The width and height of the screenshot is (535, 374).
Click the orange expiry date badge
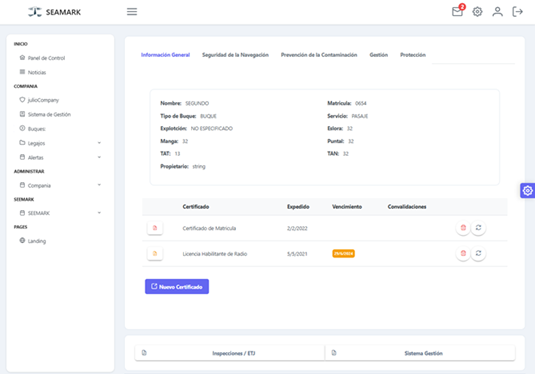343,254
